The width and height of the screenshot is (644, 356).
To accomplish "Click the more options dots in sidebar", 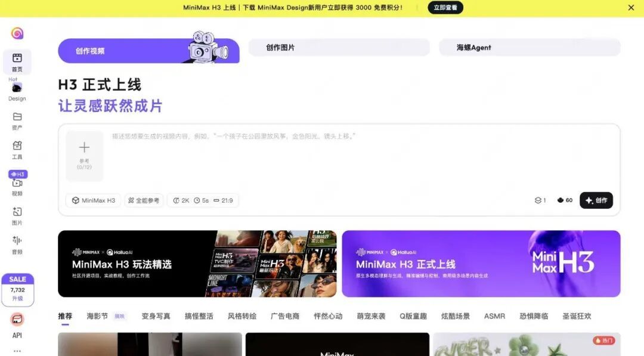I will pos(17,351).
